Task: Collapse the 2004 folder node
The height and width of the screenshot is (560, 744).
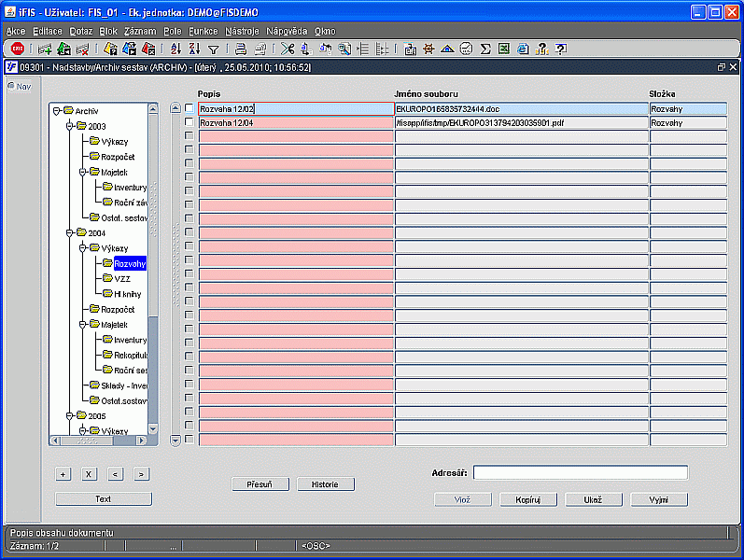Action: coord(70,232)
